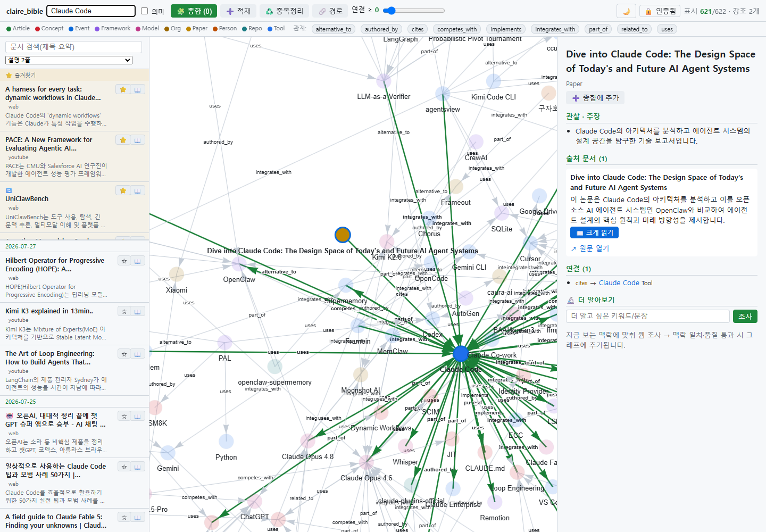Focus the 문서 검색 document search box
Screen dimensions: 766x532
(73, 47)
